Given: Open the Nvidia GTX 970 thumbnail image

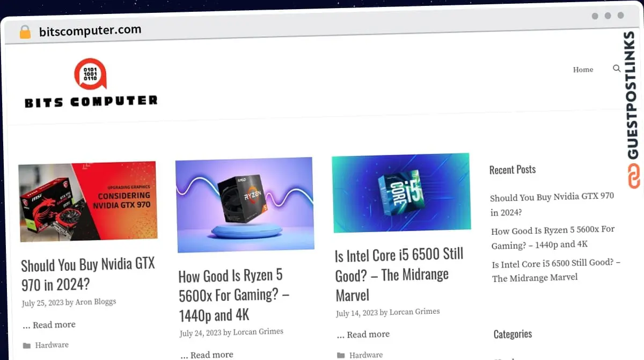Looking at the screenshot, I should 88,201.
